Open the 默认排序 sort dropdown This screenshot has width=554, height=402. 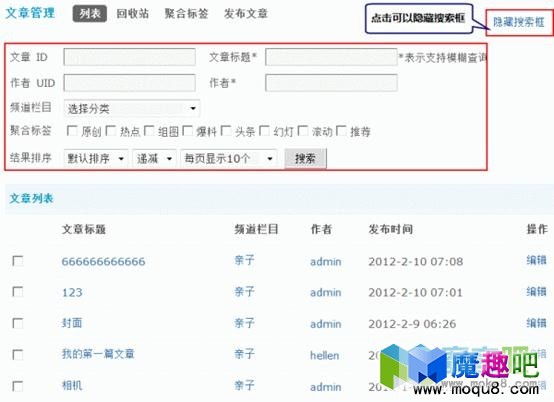pyautogui.click(x=96, y=158)
